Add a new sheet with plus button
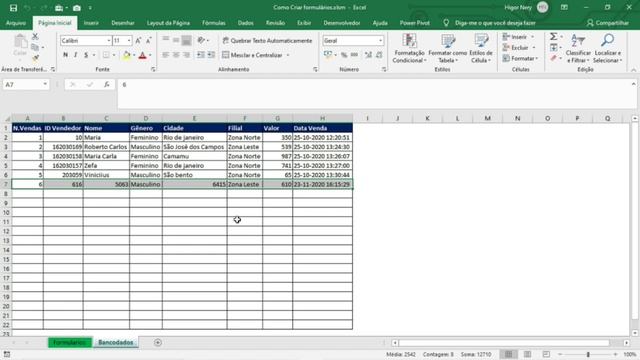The height and width of the screenshot is (360, 640). pos(158,342)
